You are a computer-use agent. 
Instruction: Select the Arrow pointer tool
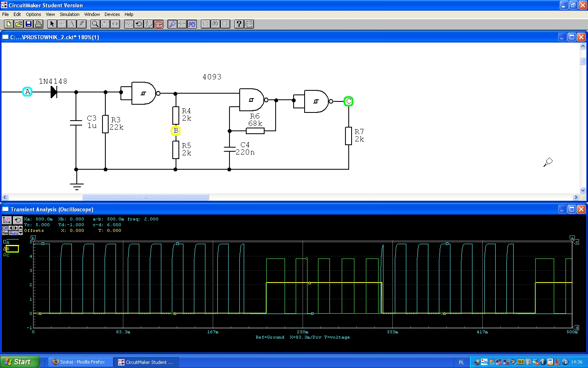tap(52, 24)
